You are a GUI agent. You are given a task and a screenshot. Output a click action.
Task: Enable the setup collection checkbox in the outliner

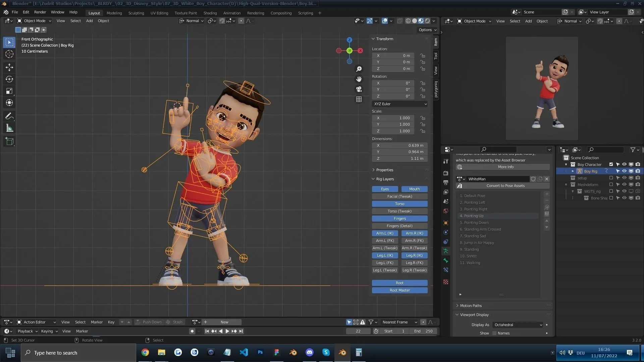pyautogui.click(x=611, y=178)
